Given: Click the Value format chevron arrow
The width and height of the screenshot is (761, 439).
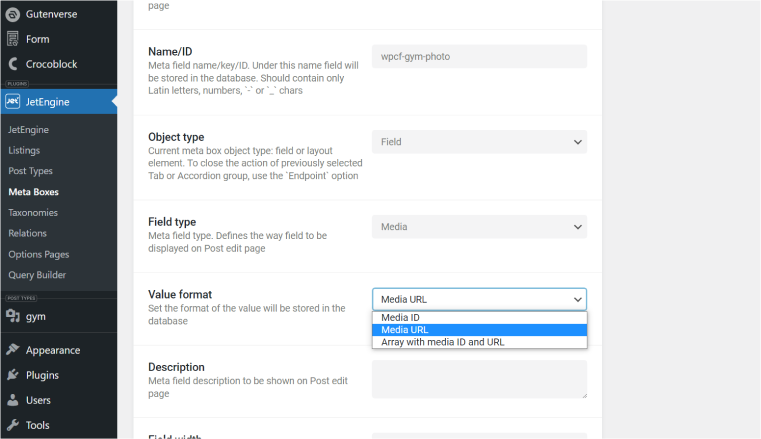Looking at the screenshot, I should pos(578,300).
